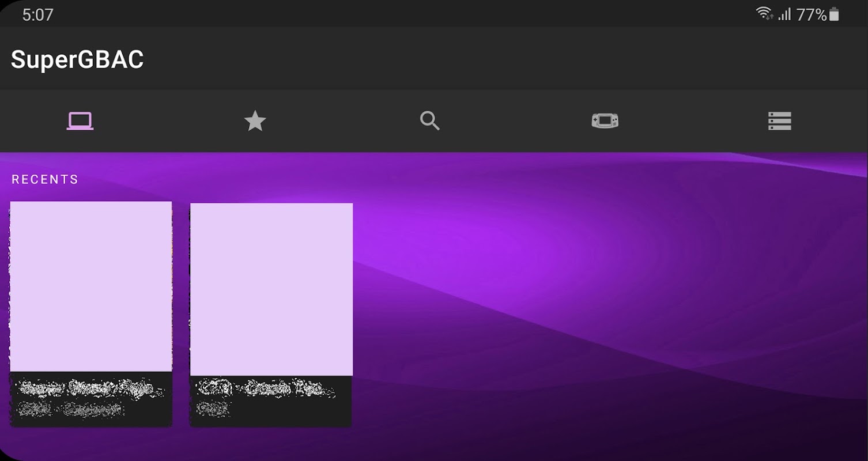Viewport: 868px width, 461px height.
Task: Click tab bar gap between star and search
Action: (x=342, y=121)
